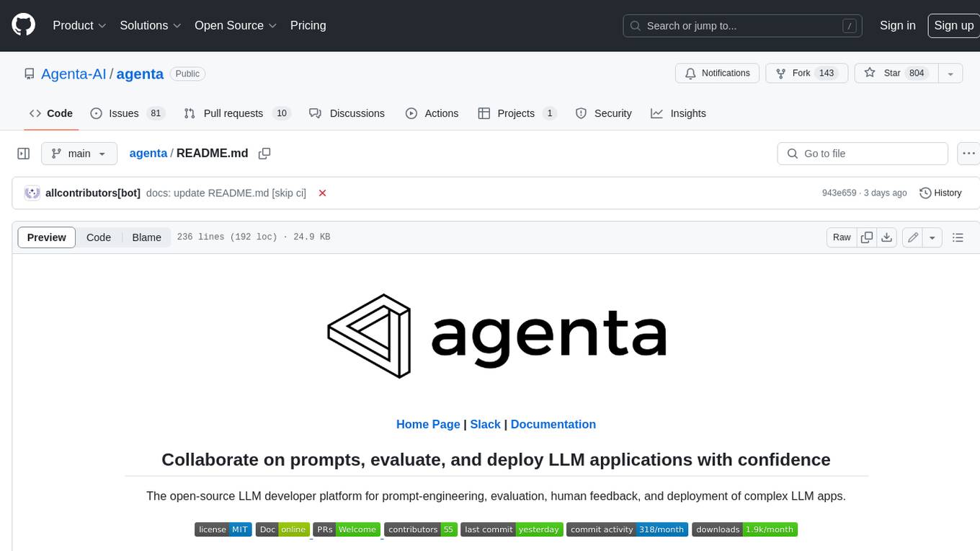Viewport: 980px width, 551px height.
Task: Switch to the Actions tab
Action: tap(432, 113)
